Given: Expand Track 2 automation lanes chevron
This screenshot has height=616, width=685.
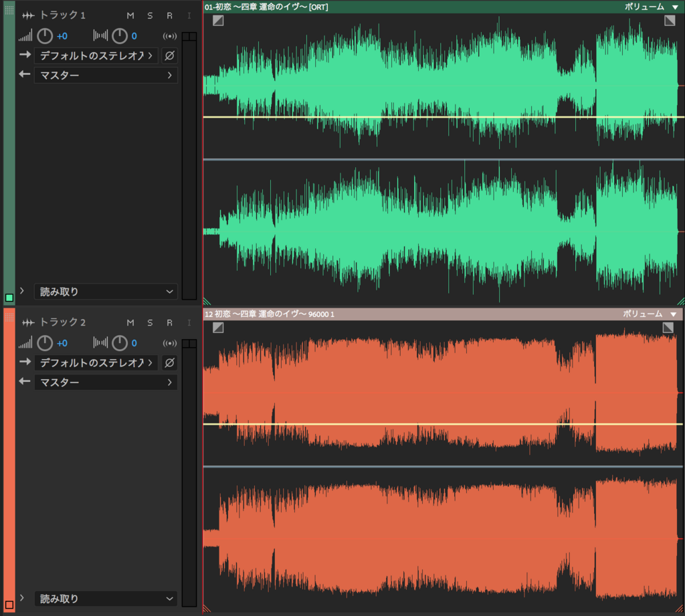Looking at the screenshot, I should pos(22,598).
